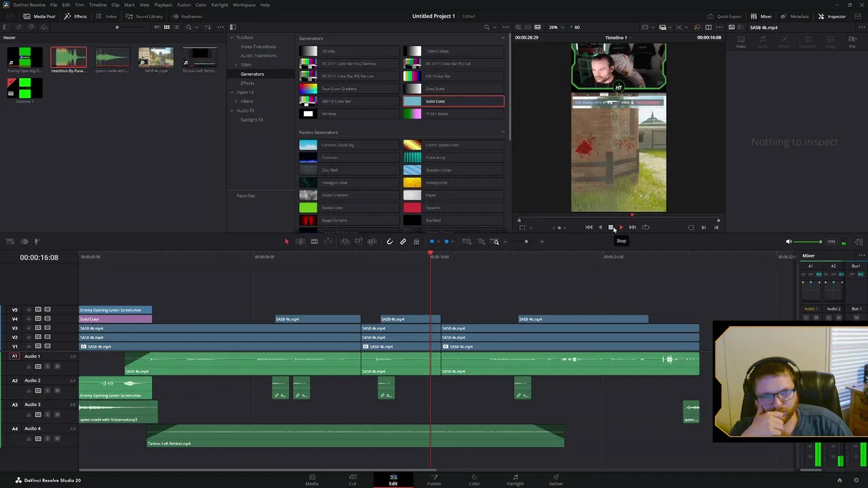Jump to the last frame

click(633, 228)
